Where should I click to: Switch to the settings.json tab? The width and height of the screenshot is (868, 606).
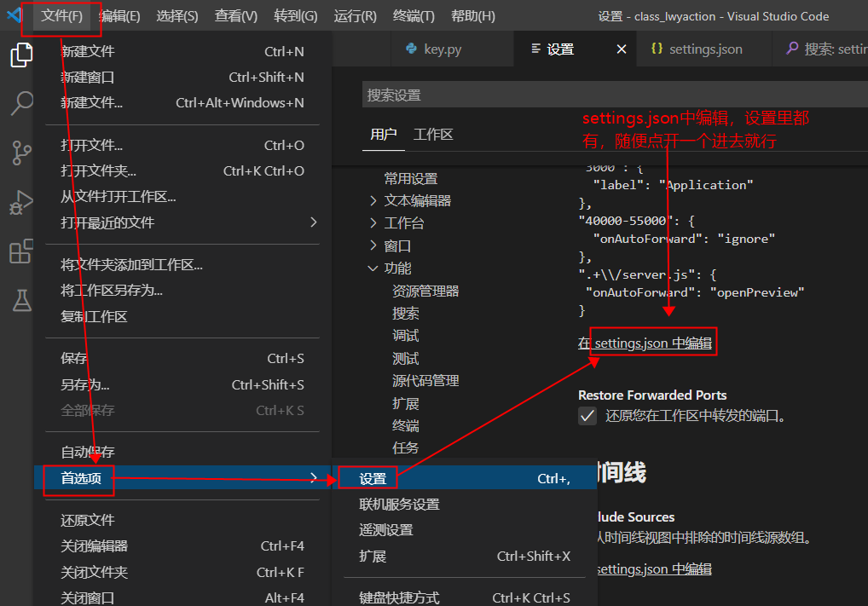(704, 49)
